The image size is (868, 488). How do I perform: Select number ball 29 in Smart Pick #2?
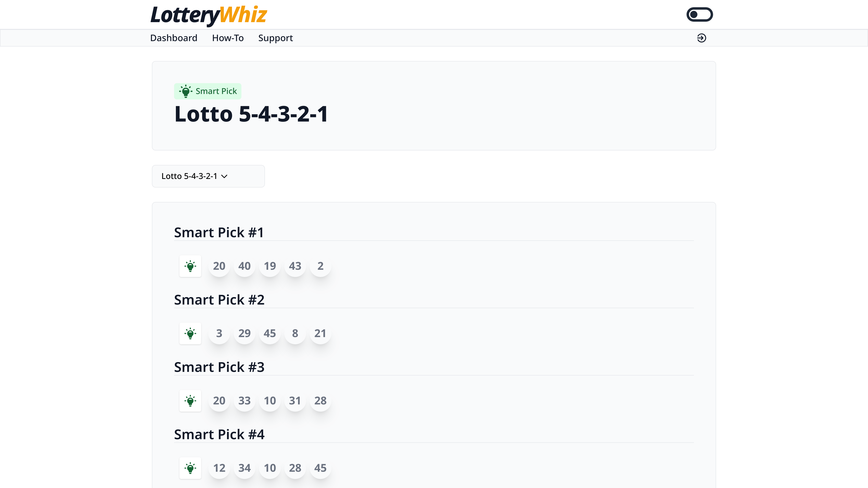[244, 333]
